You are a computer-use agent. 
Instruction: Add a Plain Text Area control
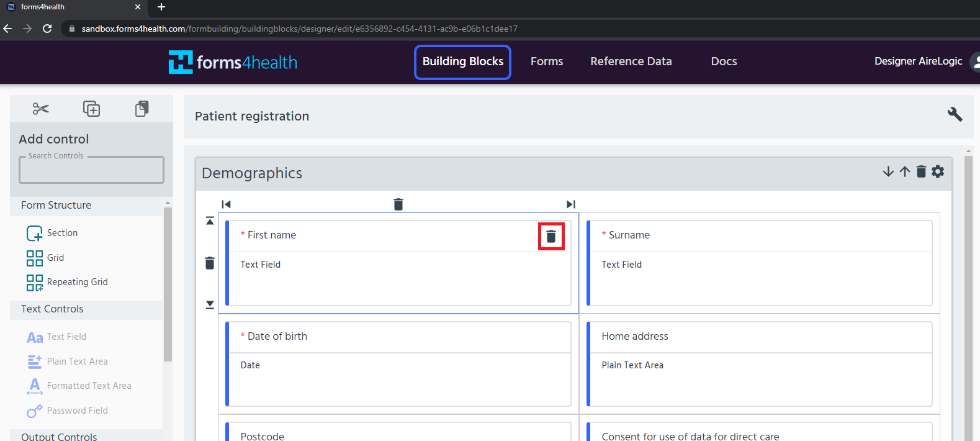coord(67,361)
